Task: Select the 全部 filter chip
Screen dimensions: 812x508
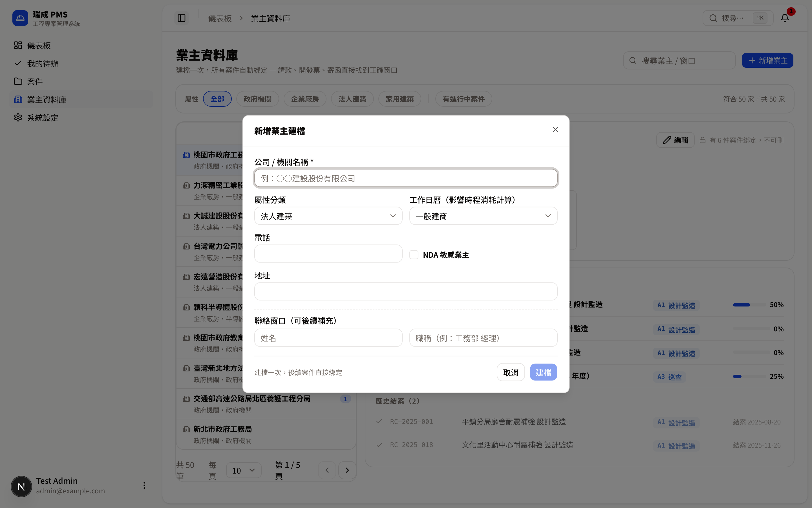Action: pyautogui.click(x=217, y=99)
